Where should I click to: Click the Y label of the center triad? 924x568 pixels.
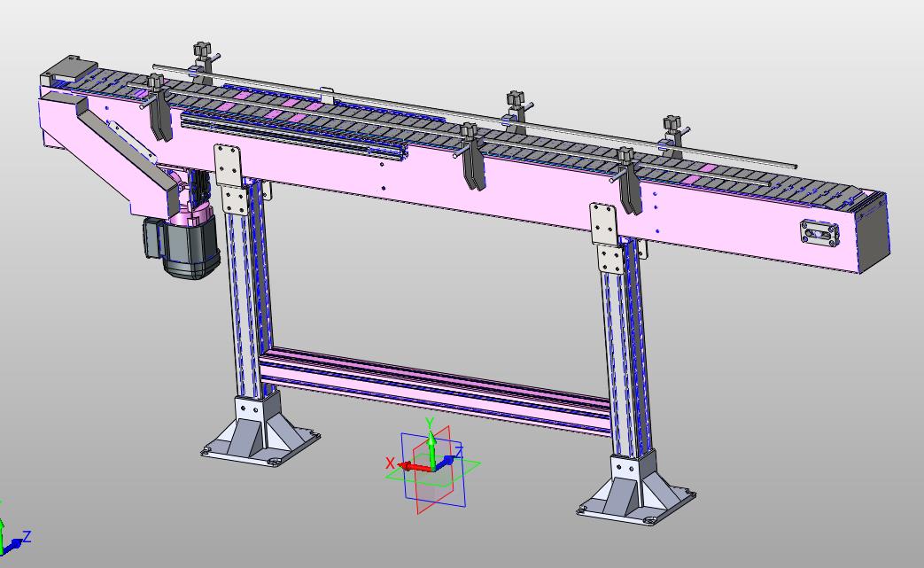431,423
